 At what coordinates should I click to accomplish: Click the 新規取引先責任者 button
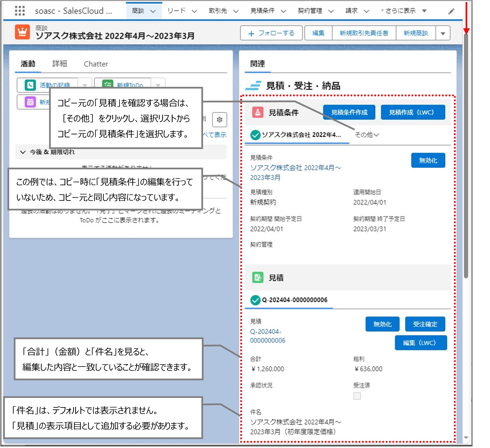[364, 33]
